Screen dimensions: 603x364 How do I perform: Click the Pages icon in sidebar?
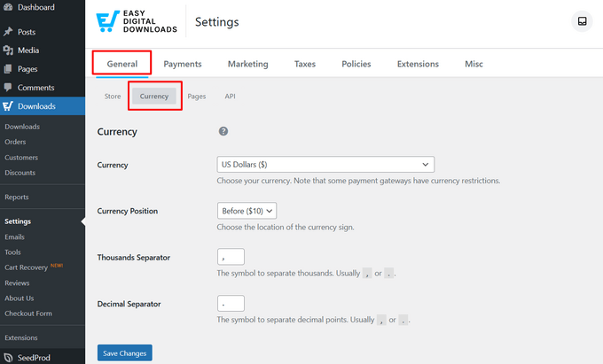[8, 69]
